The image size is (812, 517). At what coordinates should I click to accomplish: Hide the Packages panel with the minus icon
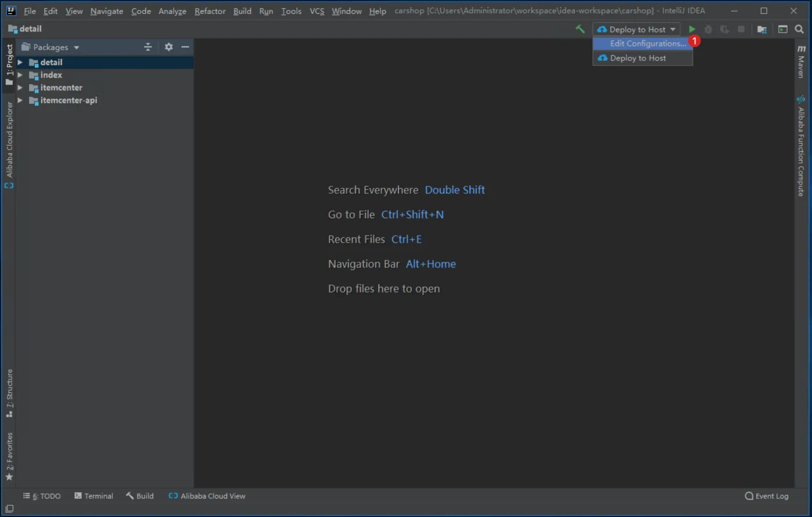tap(186, 47)
